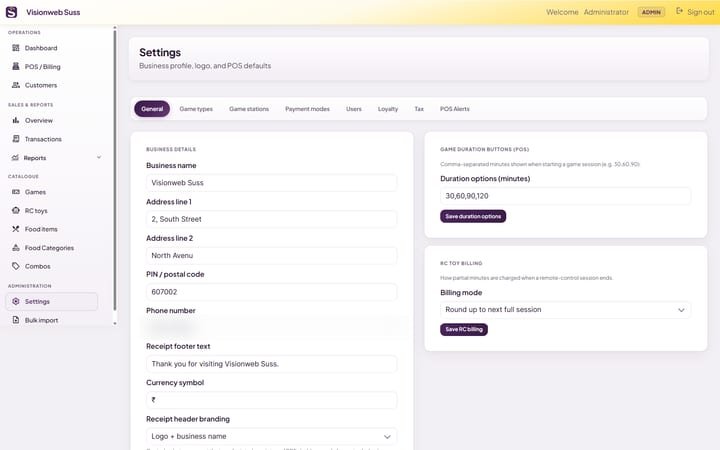
Task: Focus the Currency symbol field
Action: 271,400
